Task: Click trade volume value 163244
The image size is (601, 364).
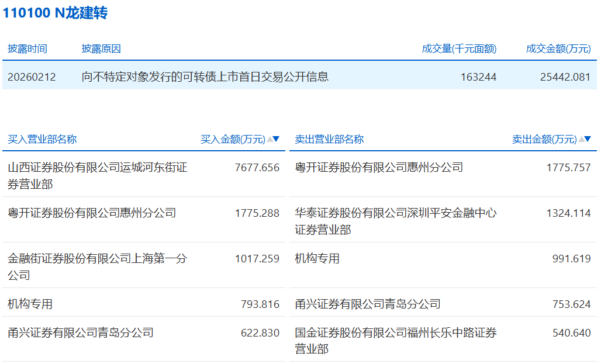Action: (x=478, y=77)
